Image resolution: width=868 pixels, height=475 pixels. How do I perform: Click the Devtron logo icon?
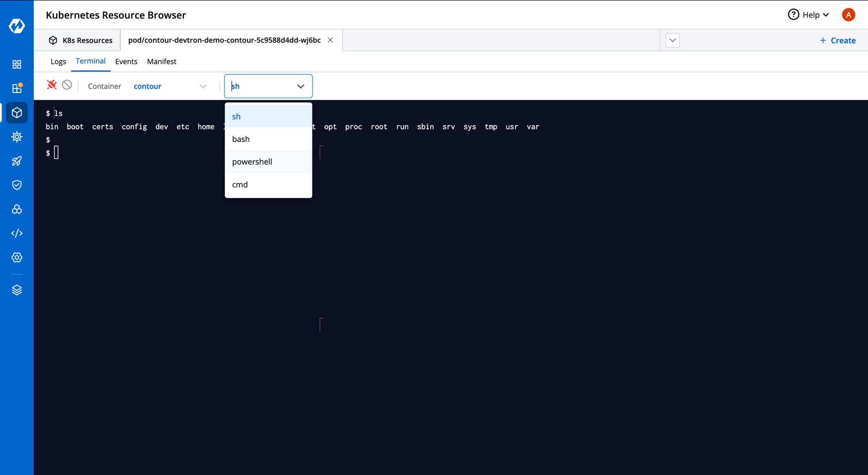pos(16,26)
